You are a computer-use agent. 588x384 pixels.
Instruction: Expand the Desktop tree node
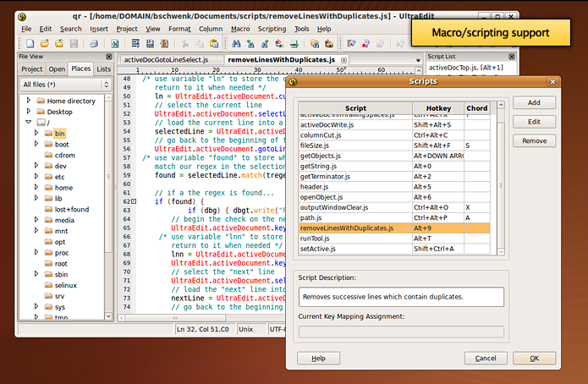29,111
